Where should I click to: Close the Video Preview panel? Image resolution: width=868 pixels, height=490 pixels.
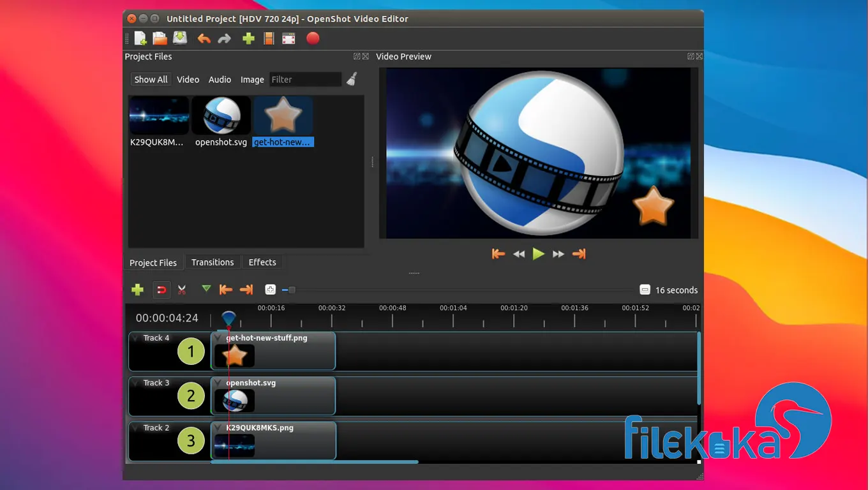699,56
